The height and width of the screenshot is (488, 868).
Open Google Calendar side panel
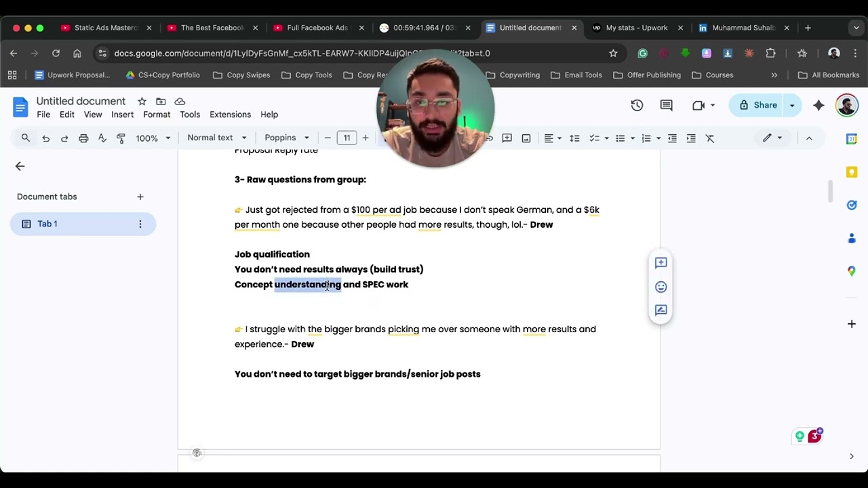tap(852, 138)
